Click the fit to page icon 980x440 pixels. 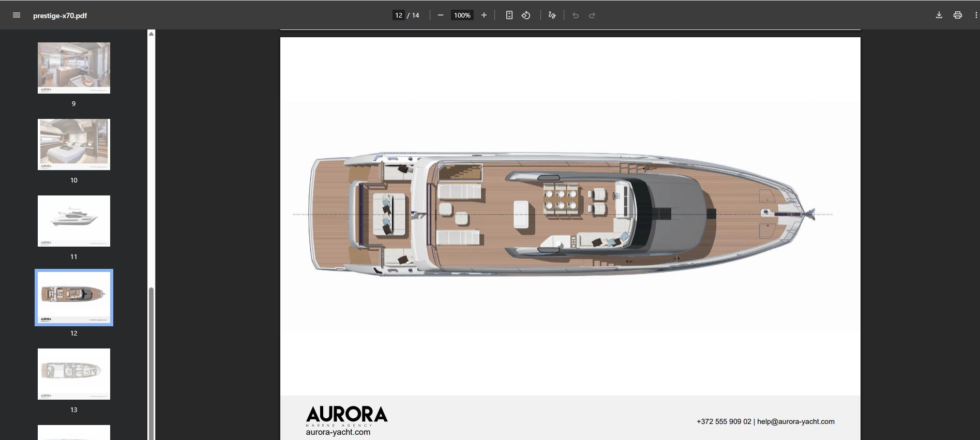(x=509, y=16)
